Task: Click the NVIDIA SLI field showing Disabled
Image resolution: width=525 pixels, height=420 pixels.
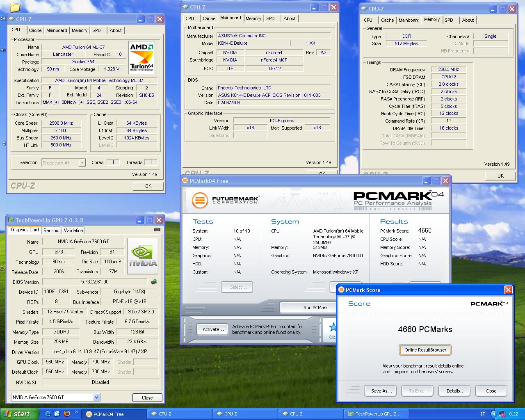Action: [x=100, y=382]
